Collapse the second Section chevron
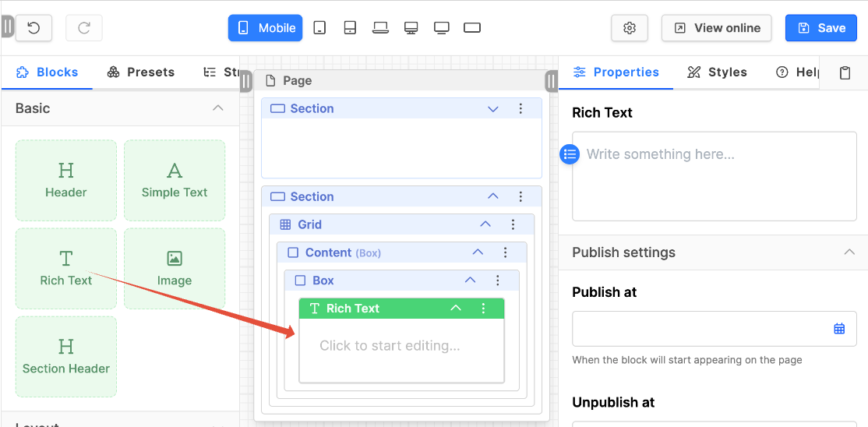Viewport: 868px width, 427px height. click(x=493, y=196)
